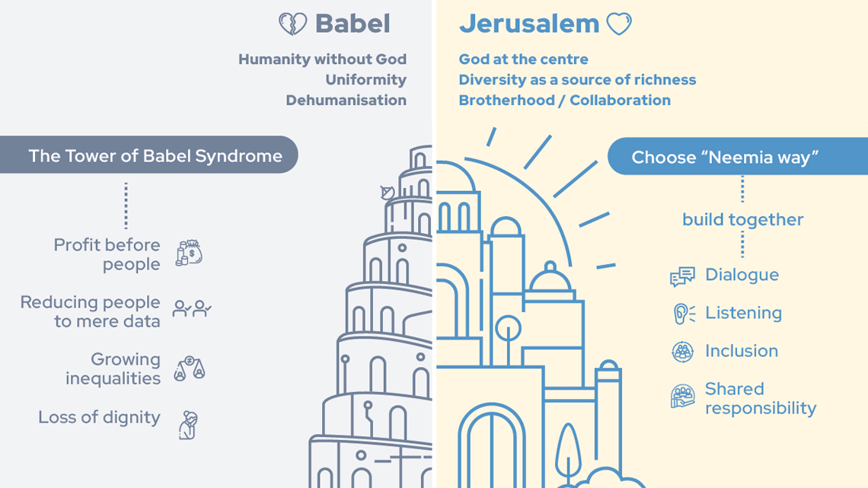The height and width of the screenshot is (488, 868).
Task: Select the Jerusalem heading
Action: pyautogui.click(x=529, y=24)
